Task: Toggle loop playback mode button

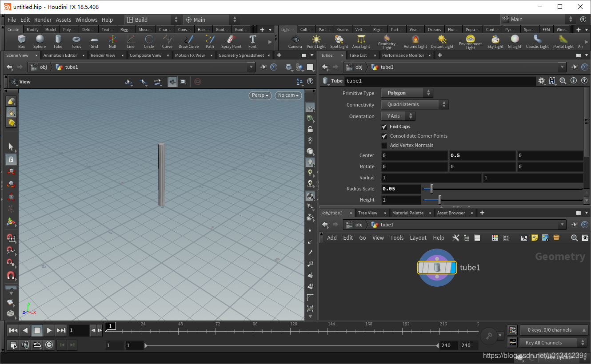Action: (x=37, y=345)
